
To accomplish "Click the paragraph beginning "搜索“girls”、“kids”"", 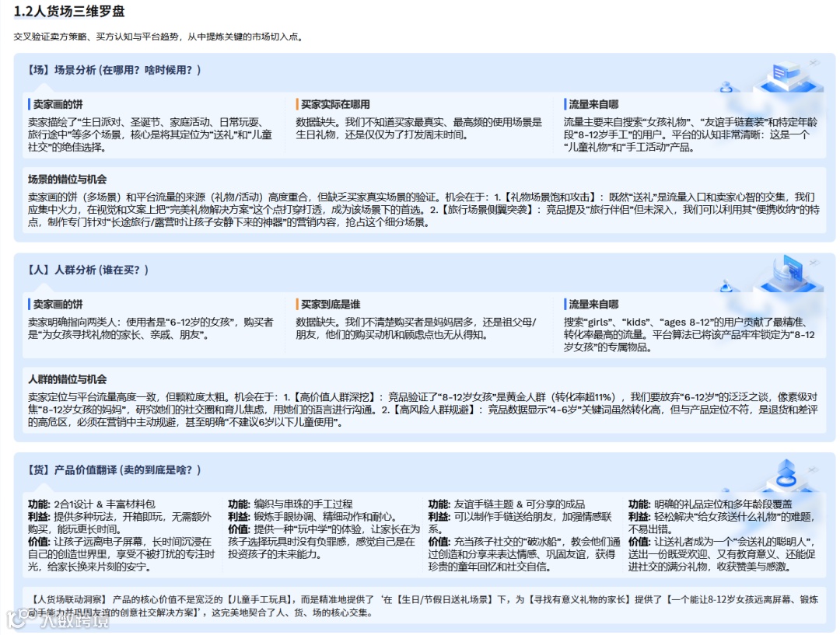I will point(689,335).
